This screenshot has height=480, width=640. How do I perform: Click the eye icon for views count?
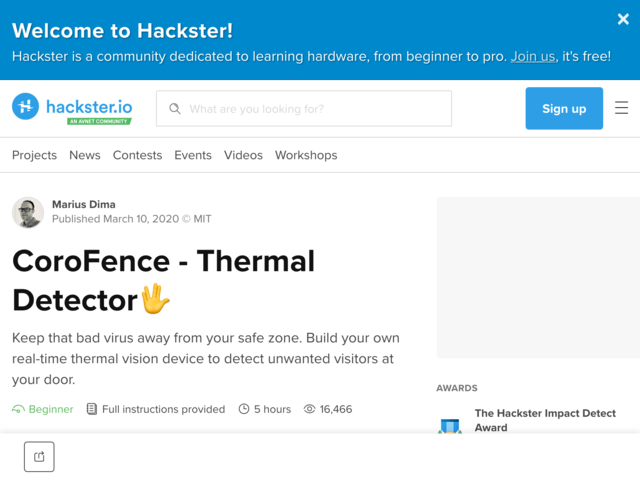[309, 409]
